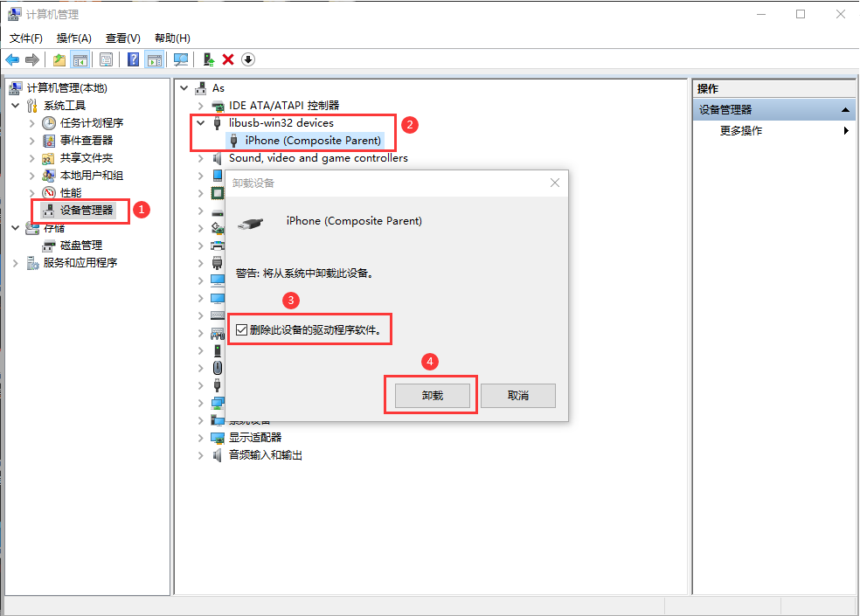
Task: Expand the IDE ATA/ATAPI 控制器 node
Action: (x=200, y=106)
